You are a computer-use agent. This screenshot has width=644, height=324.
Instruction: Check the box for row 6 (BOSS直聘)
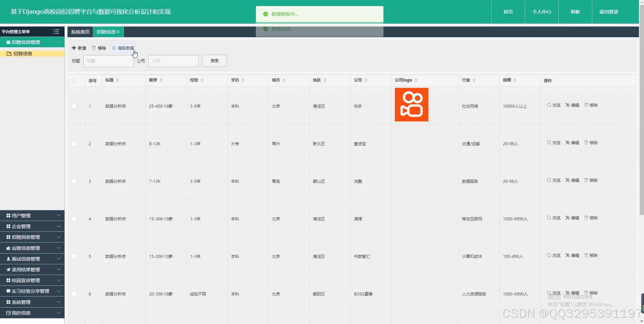(x=74, y=294)
